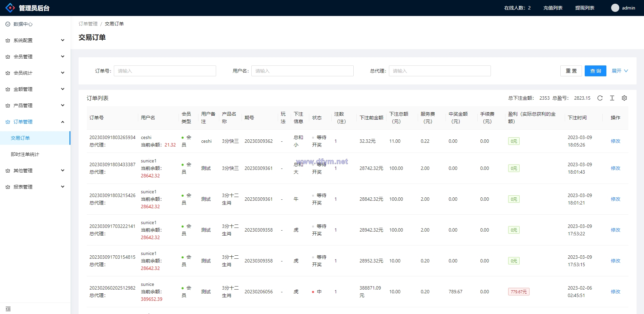The width and height of the screenshot is (644, 314).
Task: Expand the 系统配置 menu chevron
Action: [x=63, y=40]
